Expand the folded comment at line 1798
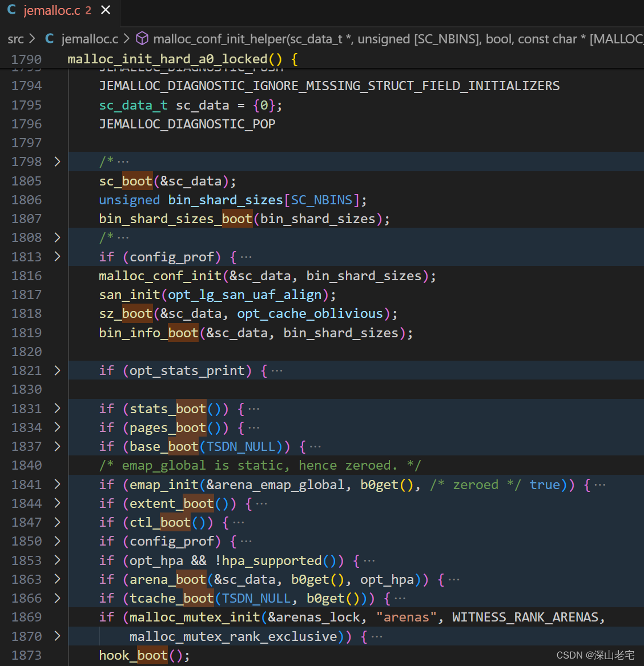This screenshot has width=644, height=666. tap(57, 162)
